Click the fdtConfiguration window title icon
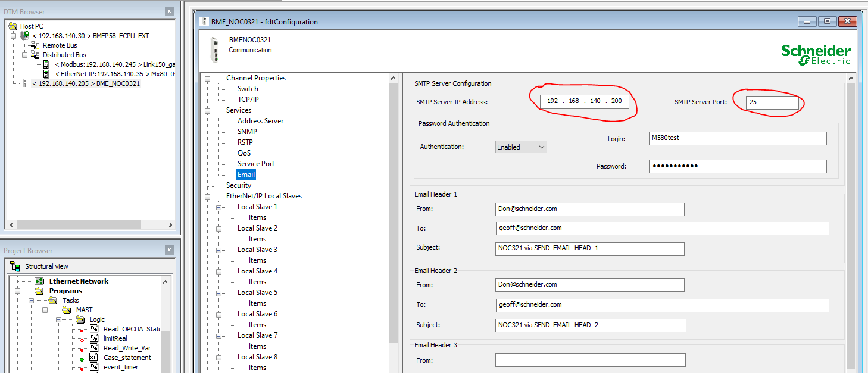Screen dimensions: 868x373 205,22
